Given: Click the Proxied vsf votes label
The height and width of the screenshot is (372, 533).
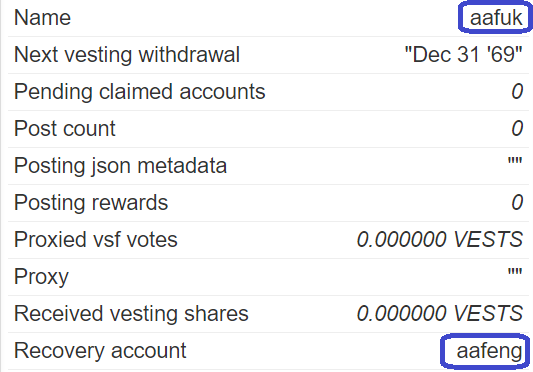Looking at the screenshot, I should (96, 240).
